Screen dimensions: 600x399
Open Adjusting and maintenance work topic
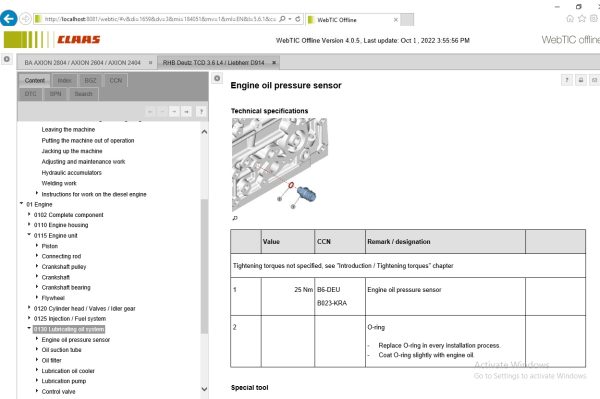click(x=83, y=162)
